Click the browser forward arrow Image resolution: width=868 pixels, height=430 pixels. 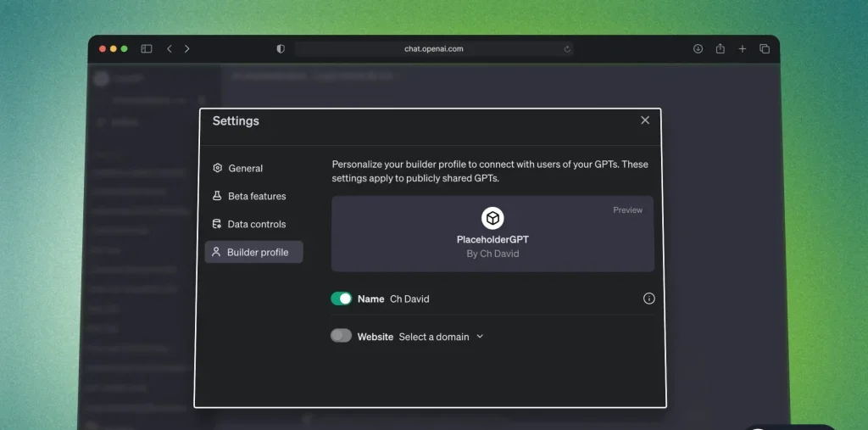pyautogui.click(x=187, y=49)
